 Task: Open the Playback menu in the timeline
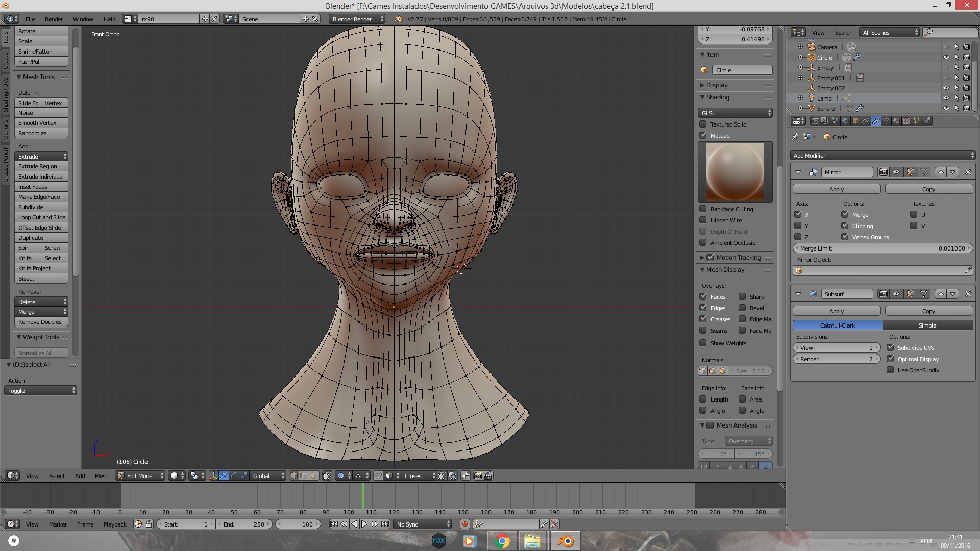(115, 524)
